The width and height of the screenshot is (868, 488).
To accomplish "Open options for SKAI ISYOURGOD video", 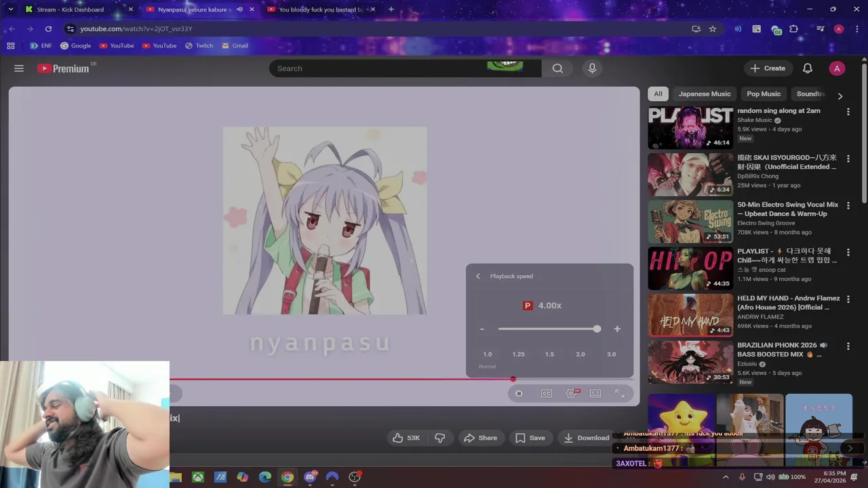I will coord(848,158).
